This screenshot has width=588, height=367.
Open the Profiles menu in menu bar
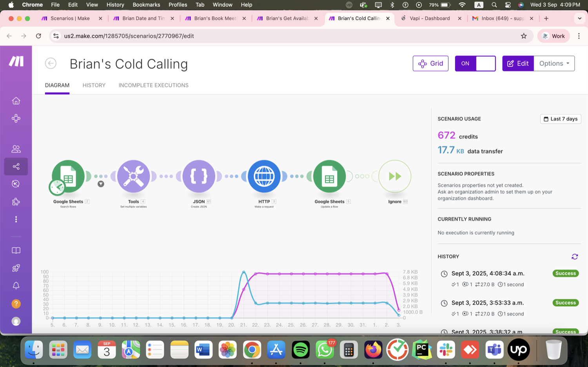pyautogui.click(x=178, y=5)
